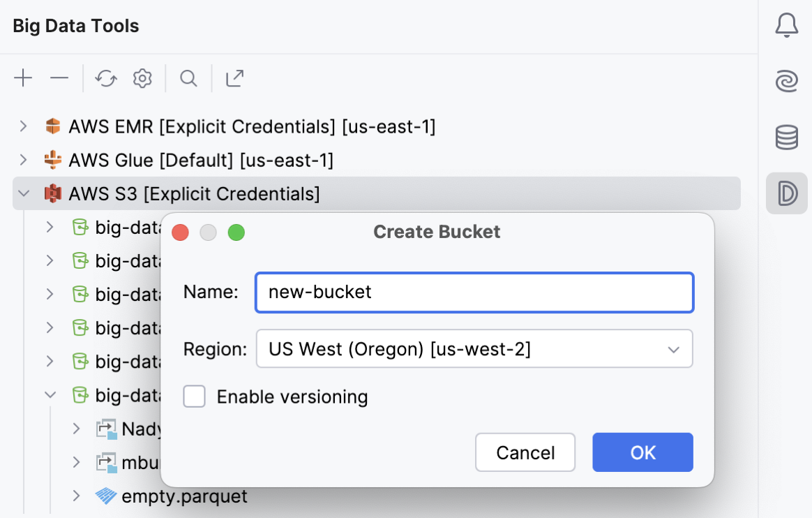Select the empty.parquet file
Image resolution: width=812 pixels, height=518 pixels.
(184, 497)
